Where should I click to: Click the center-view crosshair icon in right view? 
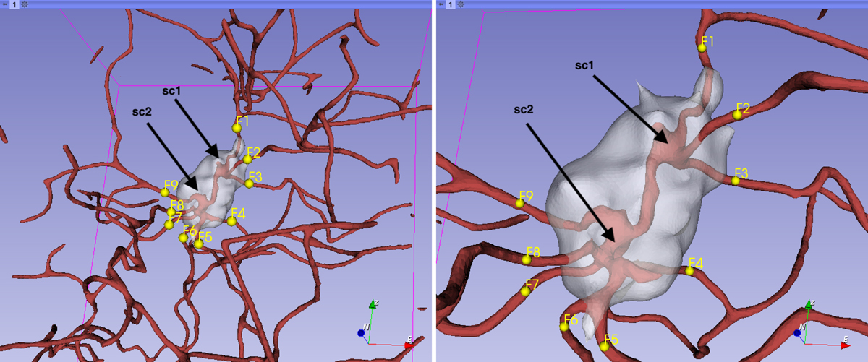pos(462,4)
